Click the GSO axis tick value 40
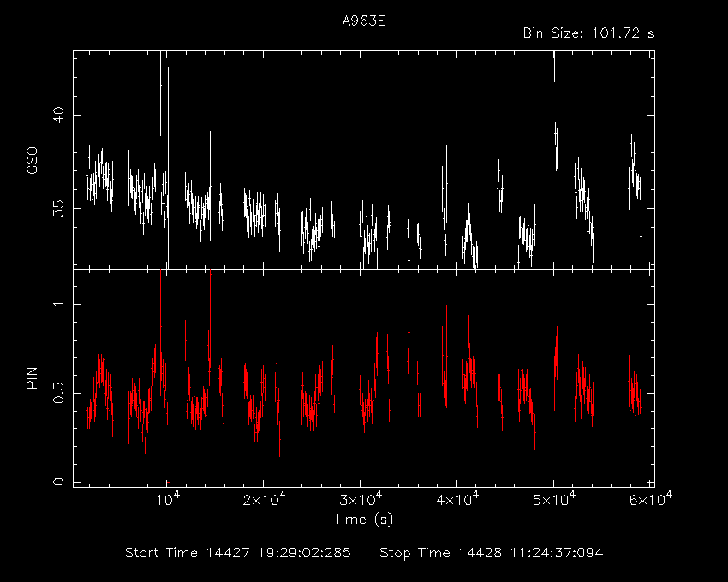This screenshot has width=728, height=582. [x=58, y=115]
